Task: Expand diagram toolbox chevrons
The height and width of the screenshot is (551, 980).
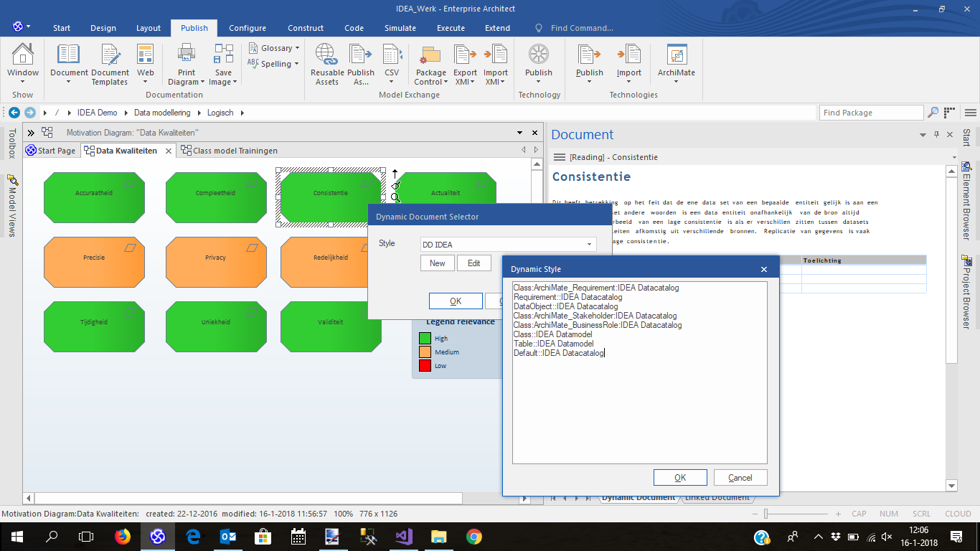Action: pyautogui.click(x=31, y=133)
